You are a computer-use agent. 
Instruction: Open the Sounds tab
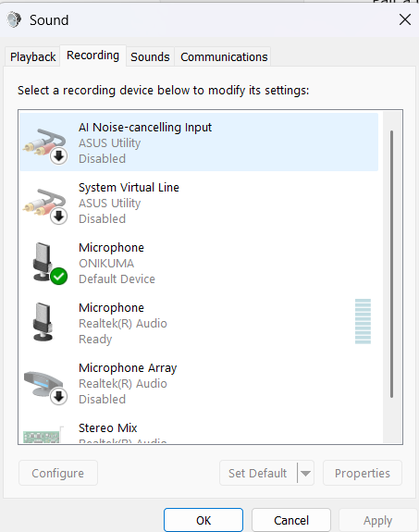(150, 56)
